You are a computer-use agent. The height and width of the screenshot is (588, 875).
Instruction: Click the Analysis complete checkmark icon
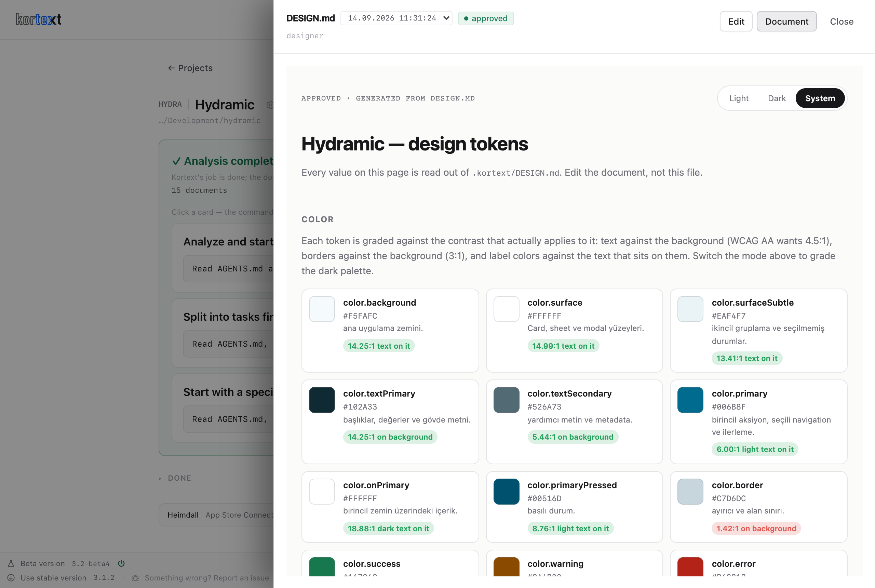click(176, 161)
